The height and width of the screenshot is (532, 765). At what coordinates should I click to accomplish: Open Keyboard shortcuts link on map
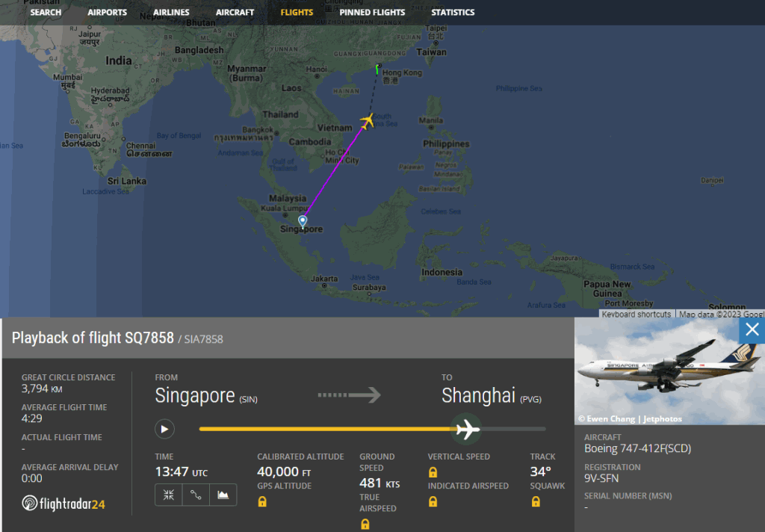point(637,315)
